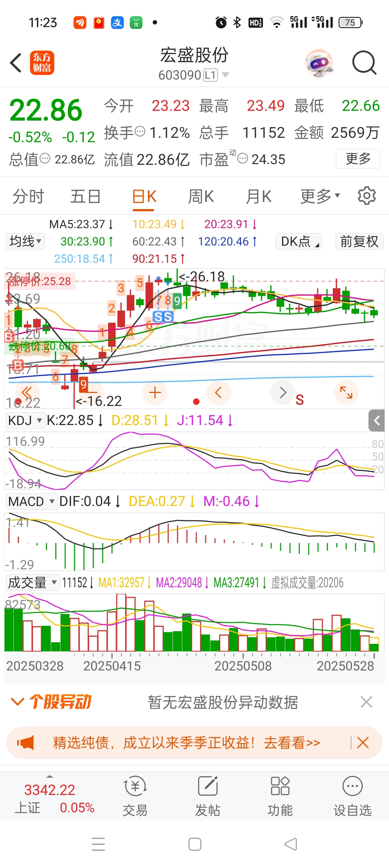The image size is (389, 868).
Task: Tap the double left arrow chart button
Action: click(27, 392)
